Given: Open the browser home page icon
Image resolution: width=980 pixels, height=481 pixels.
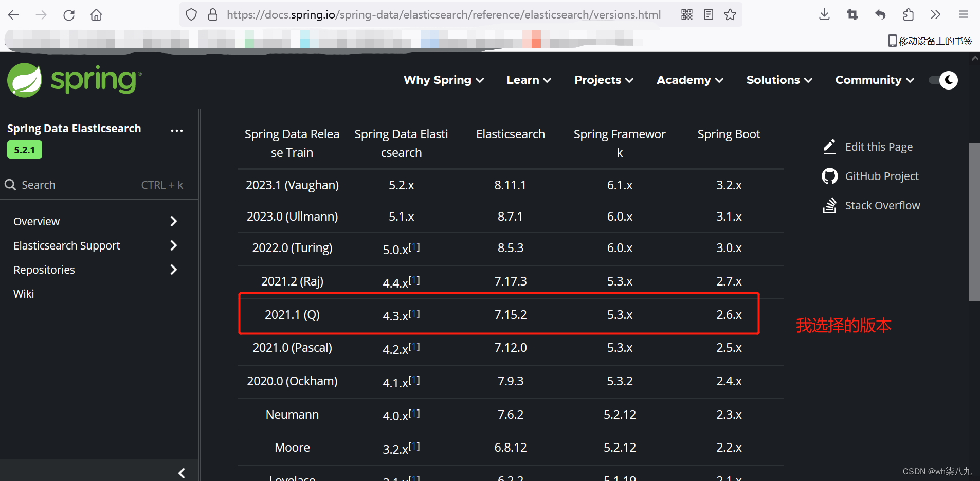Looking at the screenshot, I should (x=96, y=15).
